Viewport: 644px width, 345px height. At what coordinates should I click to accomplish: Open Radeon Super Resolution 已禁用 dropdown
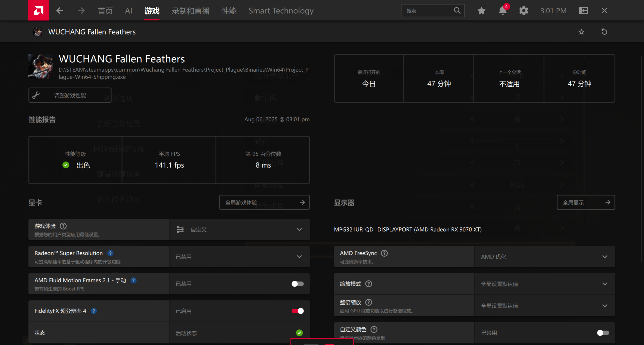coord(239,257)
